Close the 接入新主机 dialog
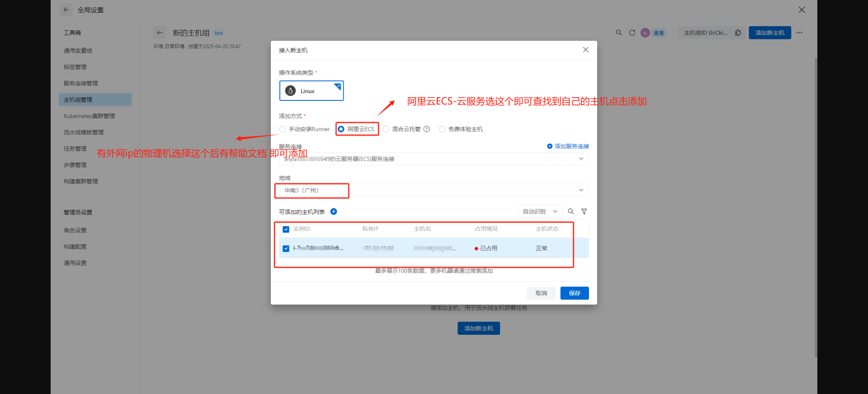The width and height of the screenshot is (868, 394). (585, 50)
